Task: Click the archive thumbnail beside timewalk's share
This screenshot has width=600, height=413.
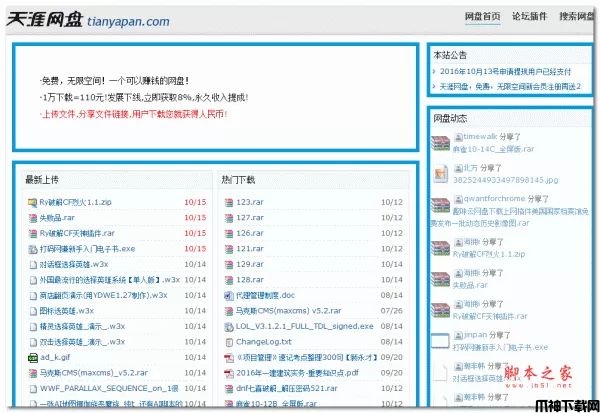Action: [441, 143]
